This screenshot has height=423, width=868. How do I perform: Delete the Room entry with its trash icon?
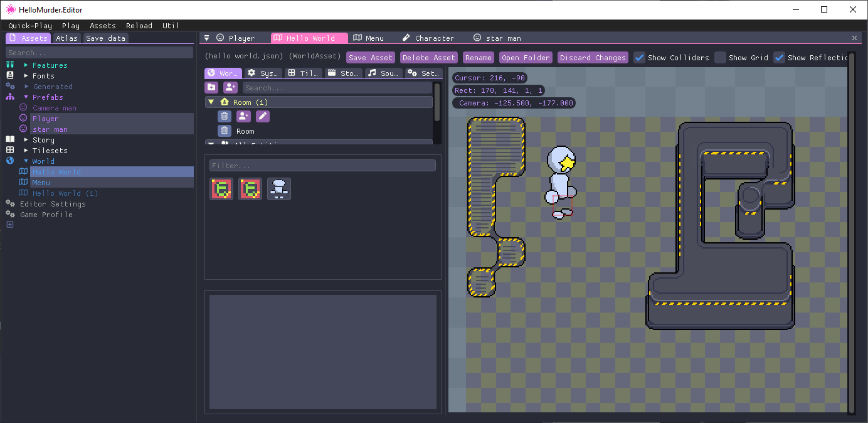(x=225, y=131)
